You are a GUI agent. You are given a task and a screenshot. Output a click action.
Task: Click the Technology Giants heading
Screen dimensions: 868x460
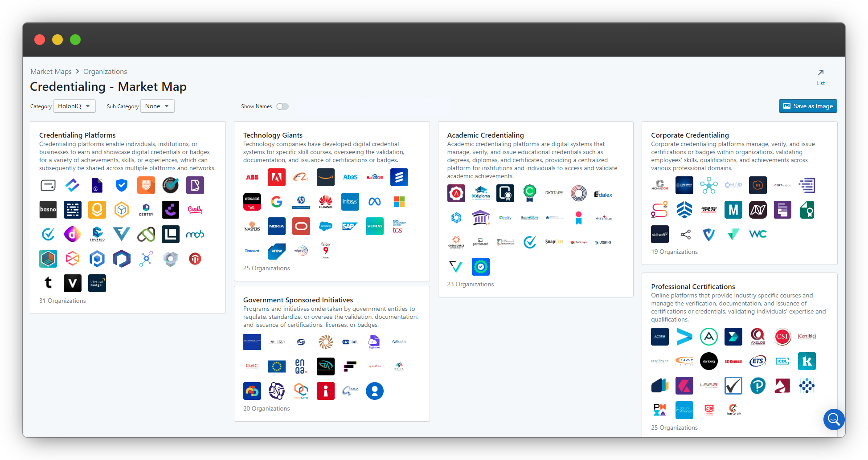[x=273, y=135]
